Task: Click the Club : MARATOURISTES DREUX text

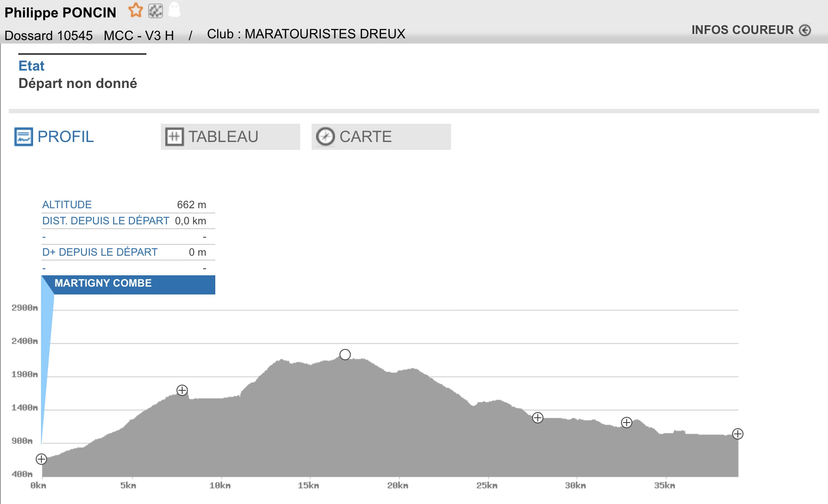Action: point(306,34)
